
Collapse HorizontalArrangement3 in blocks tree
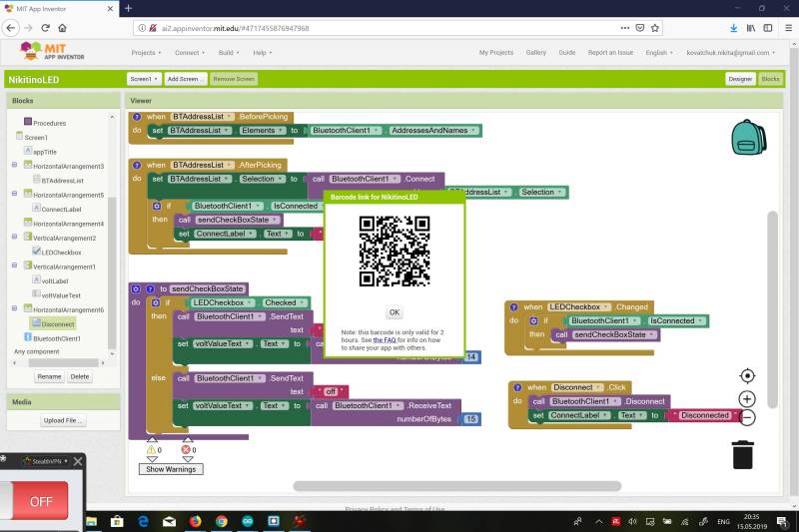pos(14,165)
